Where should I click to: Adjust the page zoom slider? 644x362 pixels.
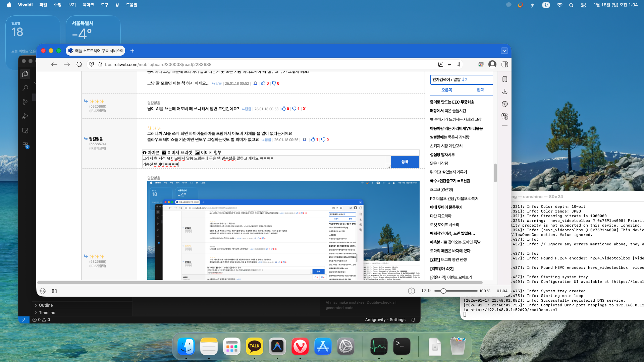(443, 291)
